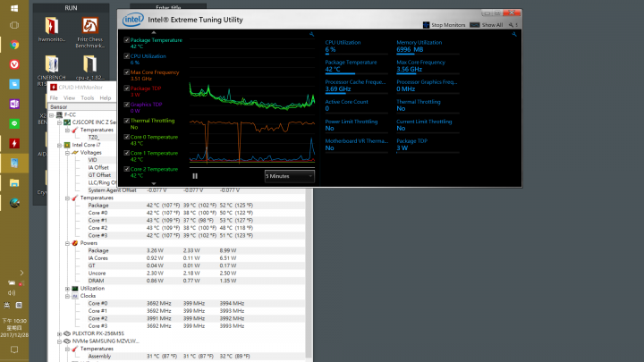
Task: Click the taskbar clock showing 2017/12/28
Action: (14, 328)
